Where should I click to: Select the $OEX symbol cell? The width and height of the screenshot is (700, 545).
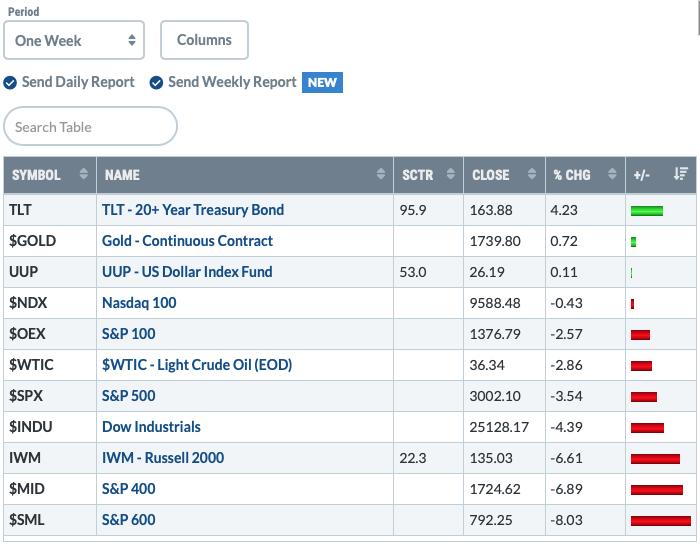coord(50,334)
